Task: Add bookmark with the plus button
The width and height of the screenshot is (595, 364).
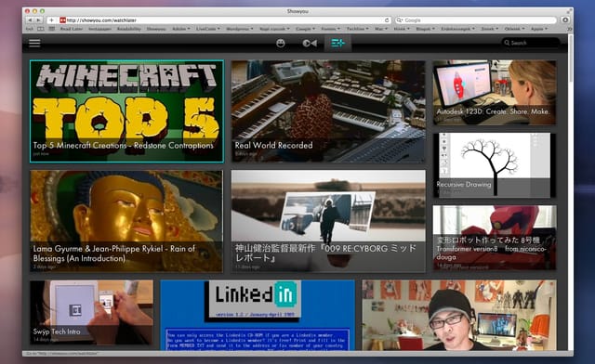Action: tap(51, 20)
